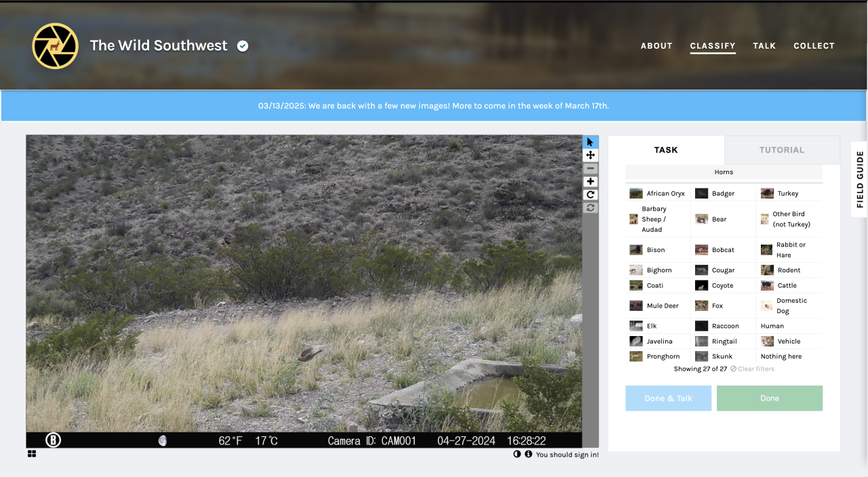Identify the subject as Vehicle
Viewport: 868px width, 477px height.
pos(789,341)
